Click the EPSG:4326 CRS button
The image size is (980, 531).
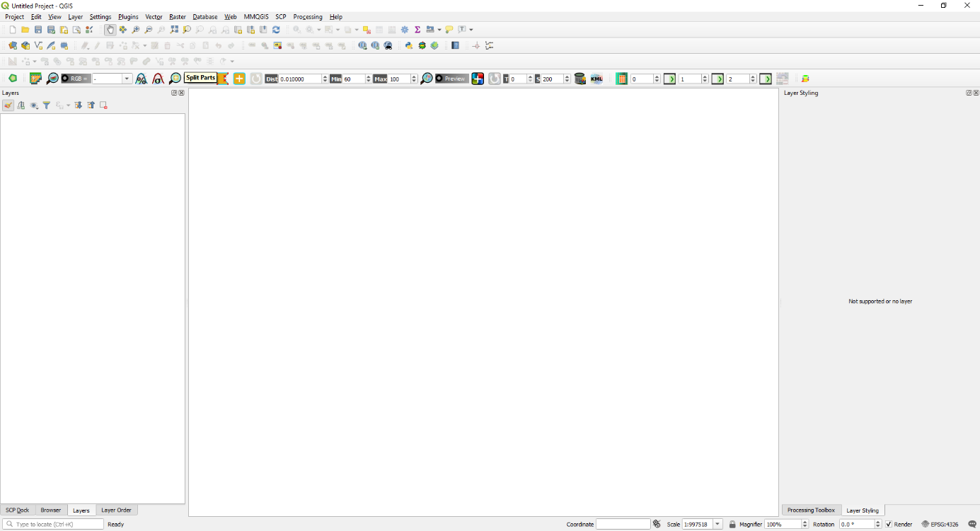pyautogui.click(x=940, y=525)
